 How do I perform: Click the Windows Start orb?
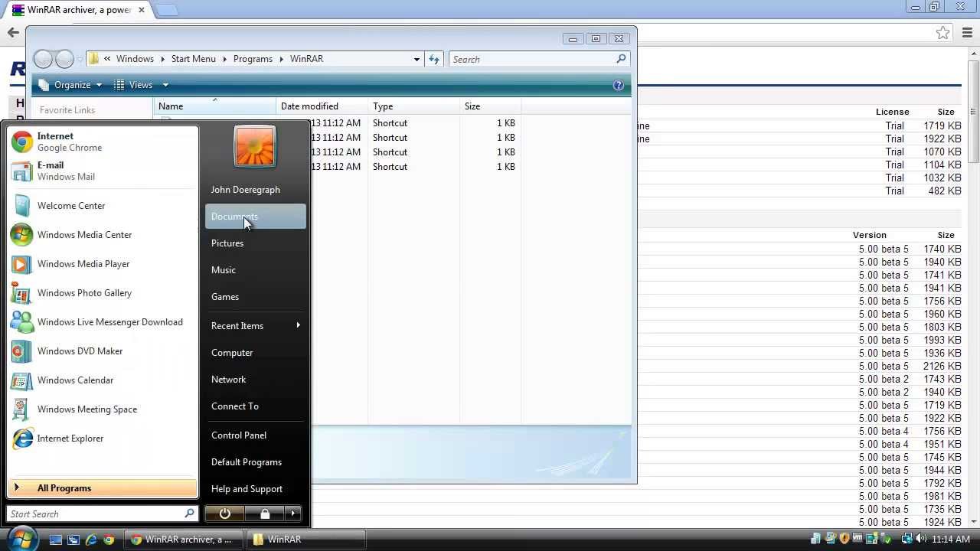(x=21, y=539)
